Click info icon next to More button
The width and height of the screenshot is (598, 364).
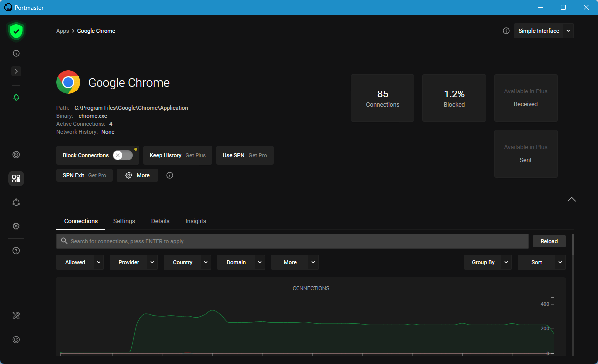170,175
